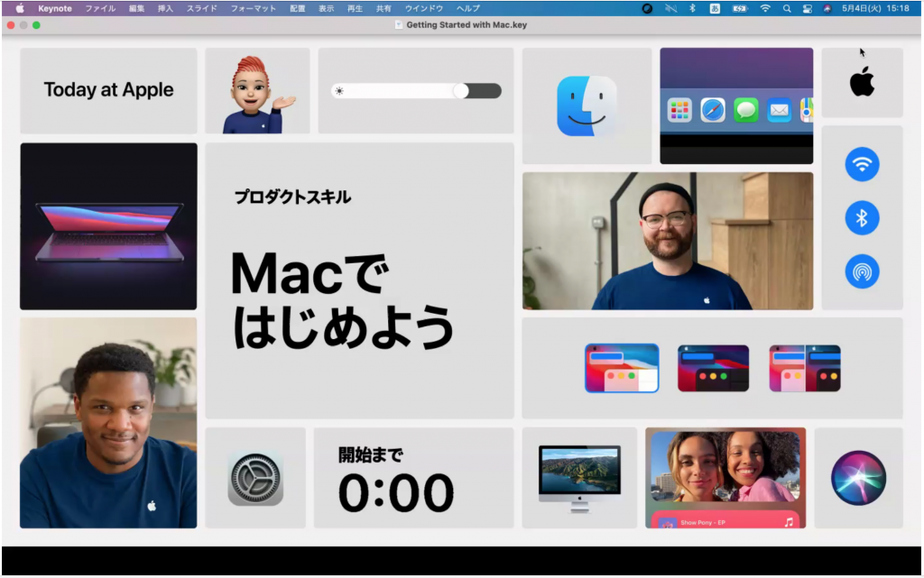Click the あ input source icon
Screen dimensions: 924x578
[x=715, y=8]
